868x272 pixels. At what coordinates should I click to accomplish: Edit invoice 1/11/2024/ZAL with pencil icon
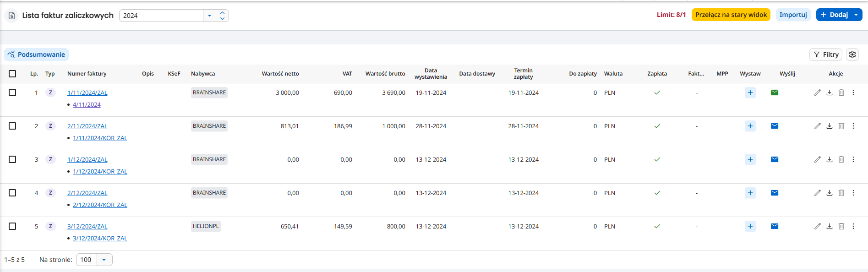point(818,92)
